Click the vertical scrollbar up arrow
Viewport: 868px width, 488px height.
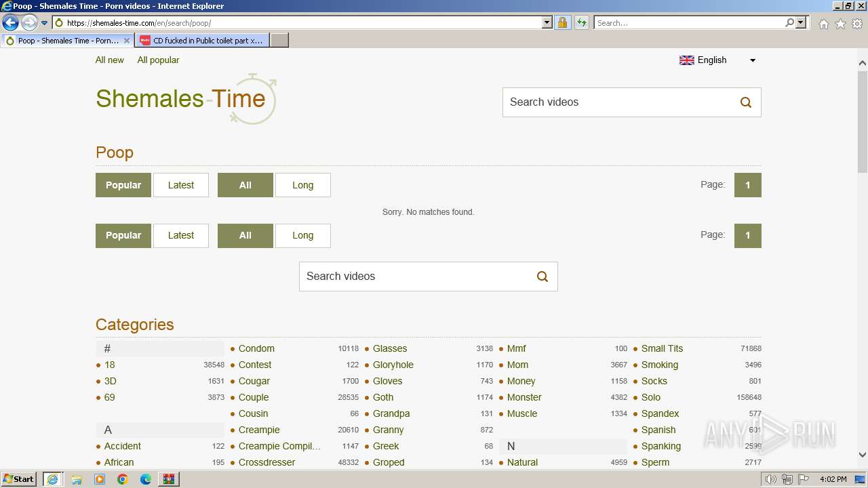[863, 63]
